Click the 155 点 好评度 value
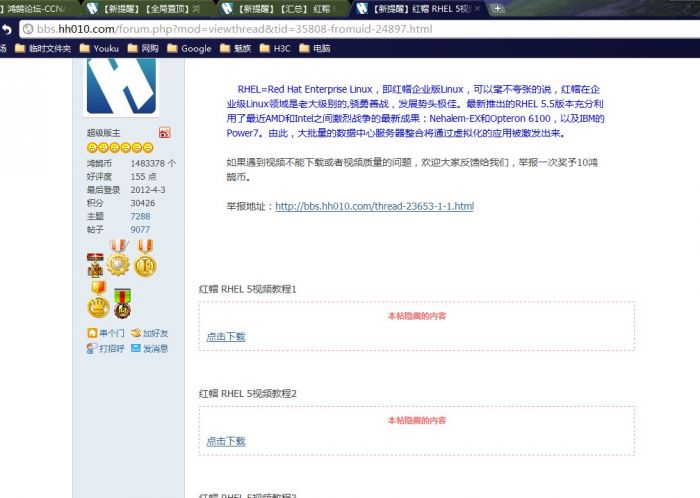Image resolution: width=700 pixels, height=498 pixels. point(143,177)
